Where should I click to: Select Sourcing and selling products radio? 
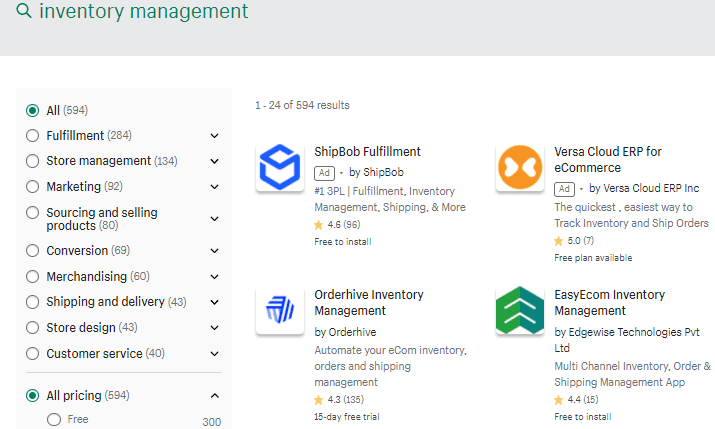(32, 213)
